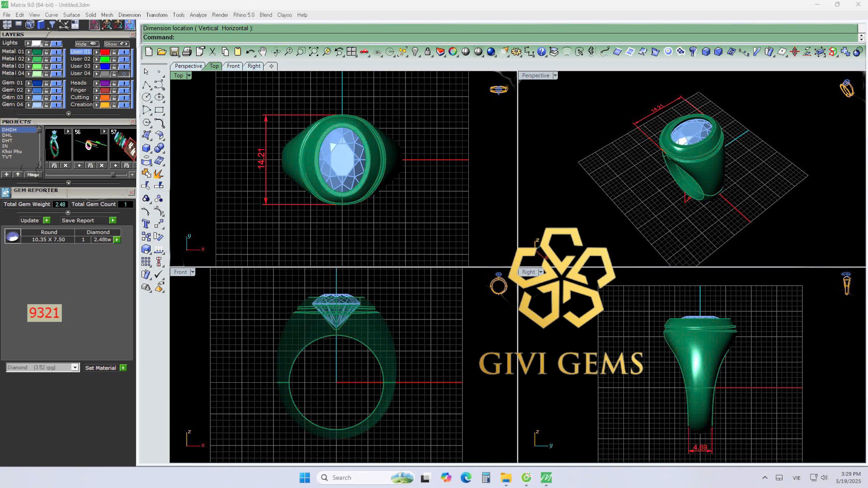This screenshot has width=868, height=488.
Task: Click the Show layers button
Action: click(x=116, y=44)
